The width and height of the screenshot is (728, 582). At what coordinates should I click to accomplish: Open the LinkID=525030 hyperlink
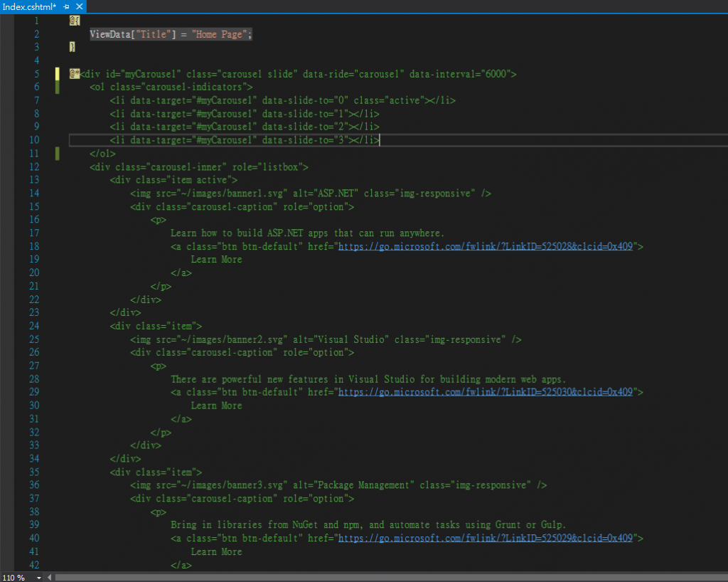(485, 392)
